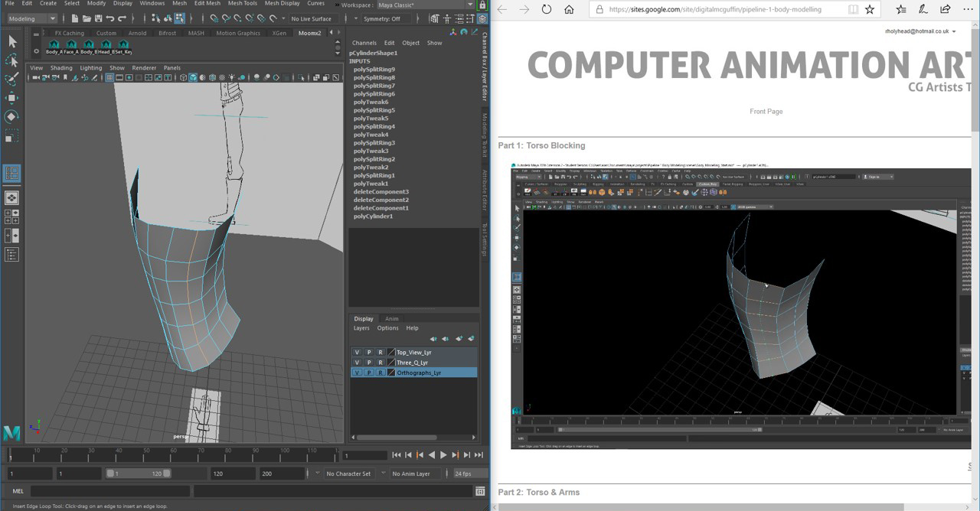Open the Symmetry: Off dropdown
980x511 pixels.
pos(387,18)
